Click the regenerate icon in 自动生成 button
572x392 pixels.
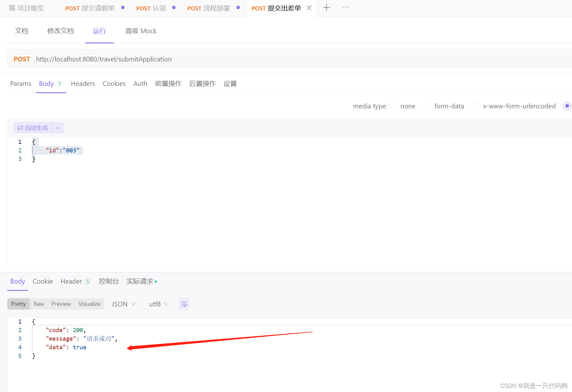click(20, 127)
